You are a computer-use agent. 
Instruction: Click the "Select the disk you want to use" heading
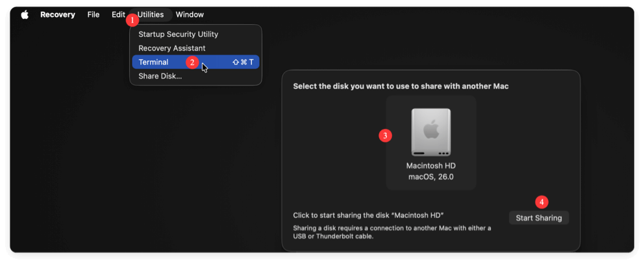point(401,87)
